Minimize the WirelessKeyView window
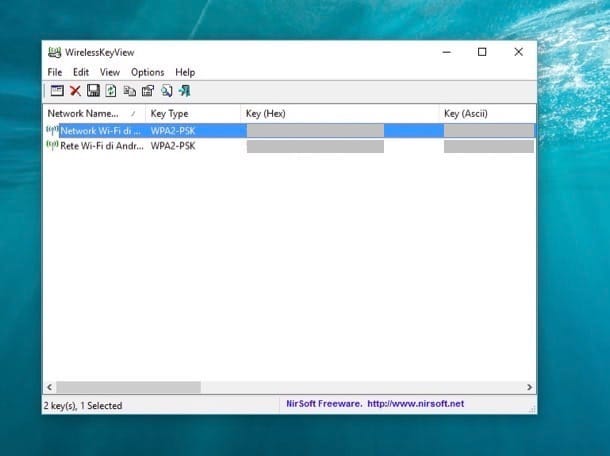The width and height of the screenshot is (610, 456). tap(447, 52)
